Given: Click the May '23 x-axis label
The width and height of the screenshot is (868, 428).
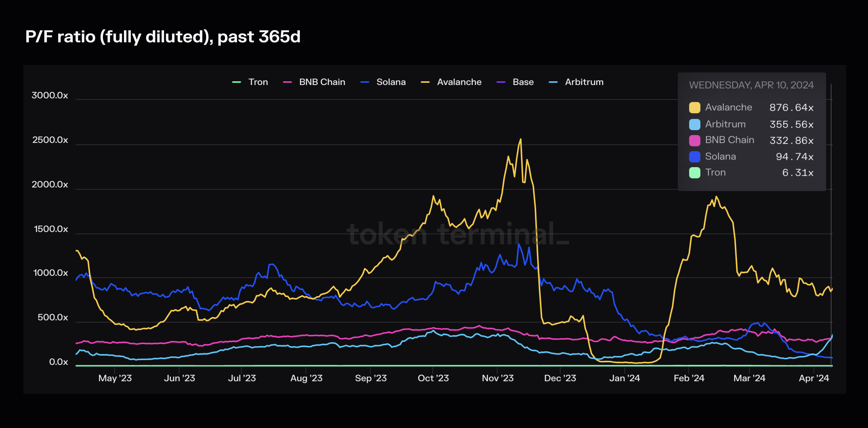Looking at the screenshot, I should coord(115,378).
